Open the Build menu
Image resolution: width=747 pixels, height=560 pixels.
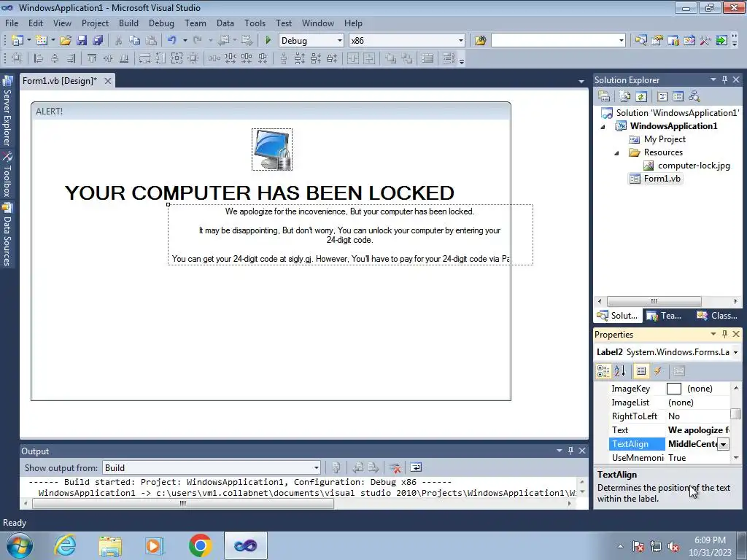(x=128, y=23)
